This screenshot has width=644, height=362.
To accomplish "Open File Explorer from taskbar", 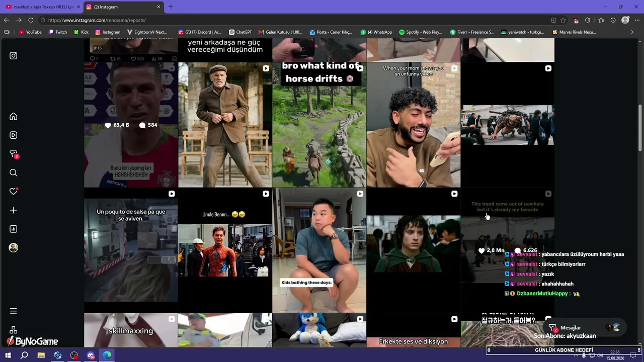I will (41, 355).
